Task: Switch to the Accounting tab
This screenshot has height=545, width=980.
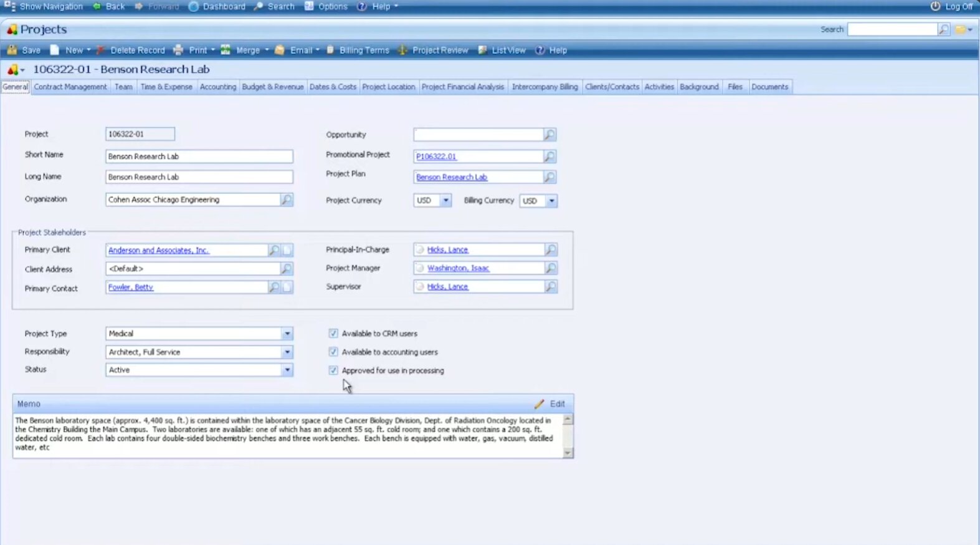Action: (x=218, y=87)
